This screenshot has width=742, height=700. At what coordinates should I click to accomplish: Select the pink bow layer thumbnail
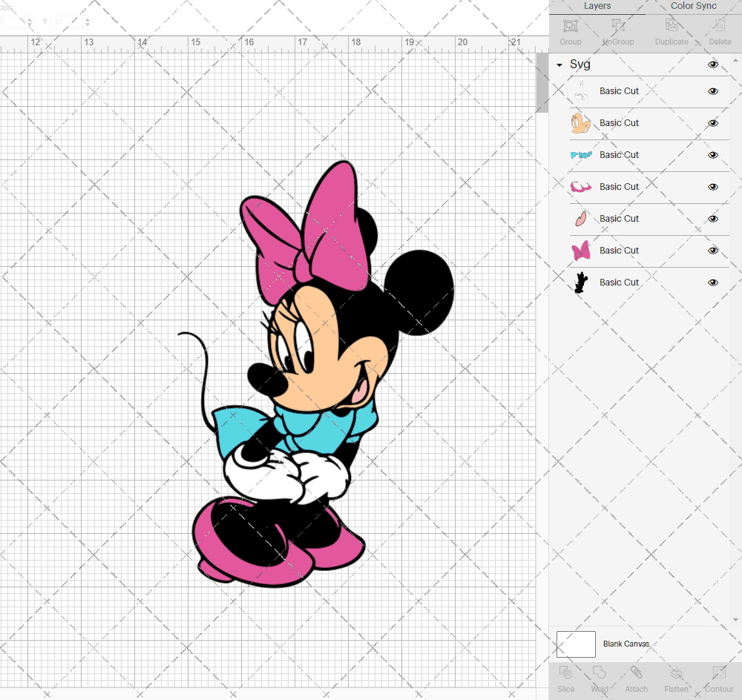click(581, 250)
